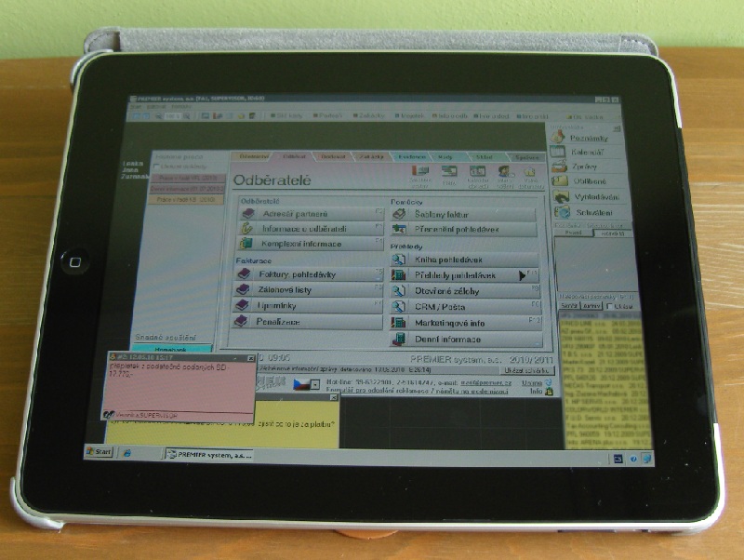The height and width of the screenshot is (560, 744).
Task: Click the Windows Start button
Action: 99,452
